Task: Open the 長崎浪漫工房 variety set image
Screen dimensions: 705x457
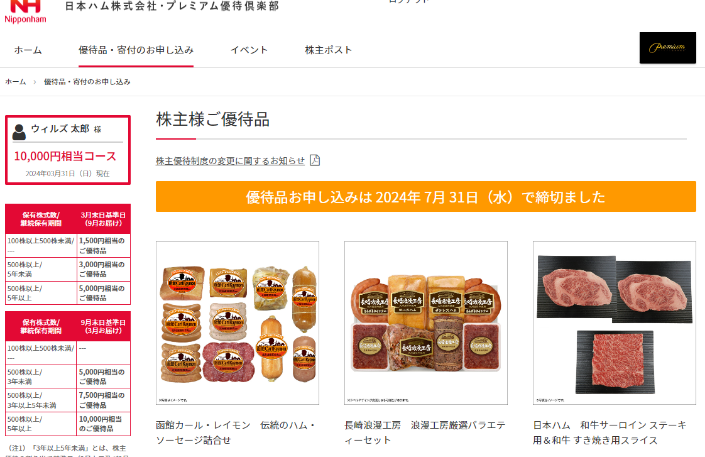Action: [426, 323]
